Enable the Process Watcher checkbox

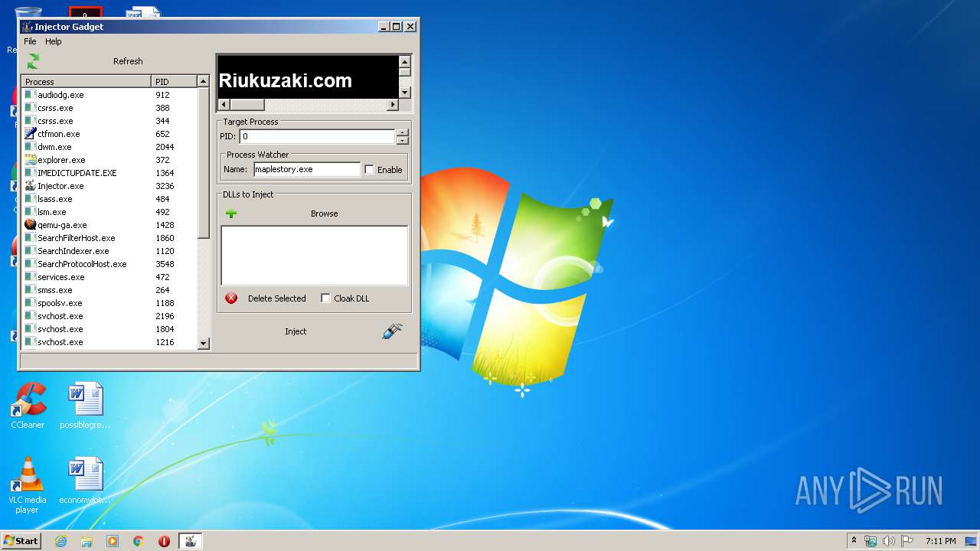(369, 170)
